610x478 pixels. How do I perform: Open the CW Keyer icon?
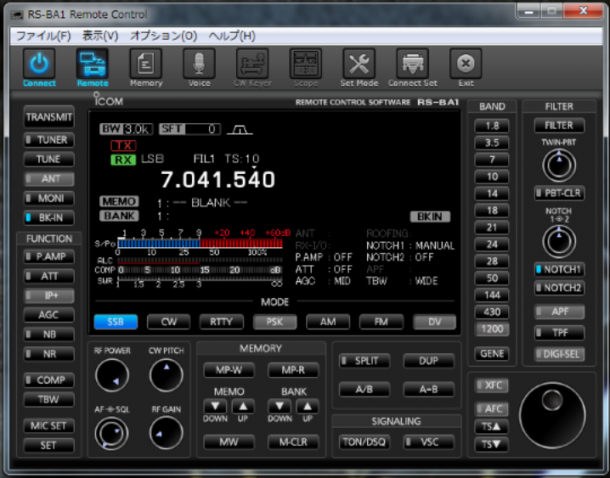(252, 63)
